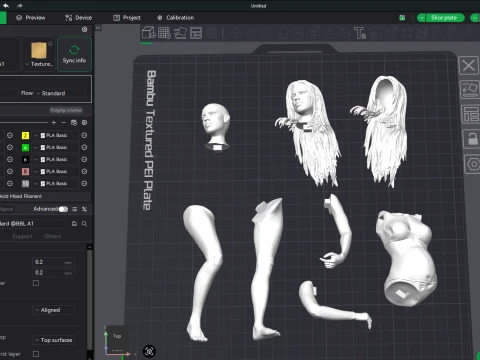Open the Top surfaces dropdown
This screenshot has height=360, width=480.
pyautogui.click(x=54, y=340)
